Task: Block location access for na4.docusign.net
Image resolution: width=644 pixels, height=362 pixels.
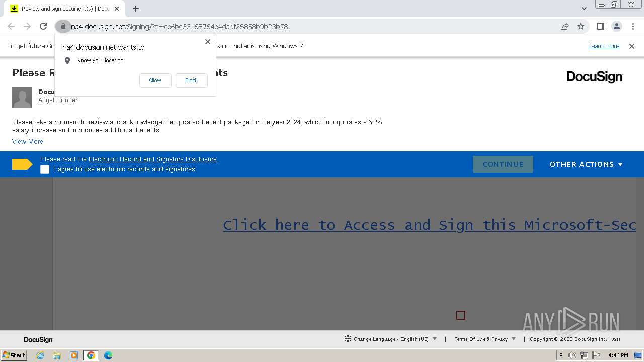Action: pos(191,80)
